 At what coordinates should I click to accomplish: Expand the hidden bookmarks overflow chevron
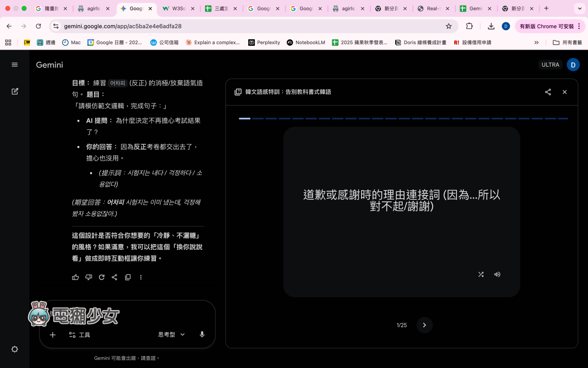[x=536, y=42]
